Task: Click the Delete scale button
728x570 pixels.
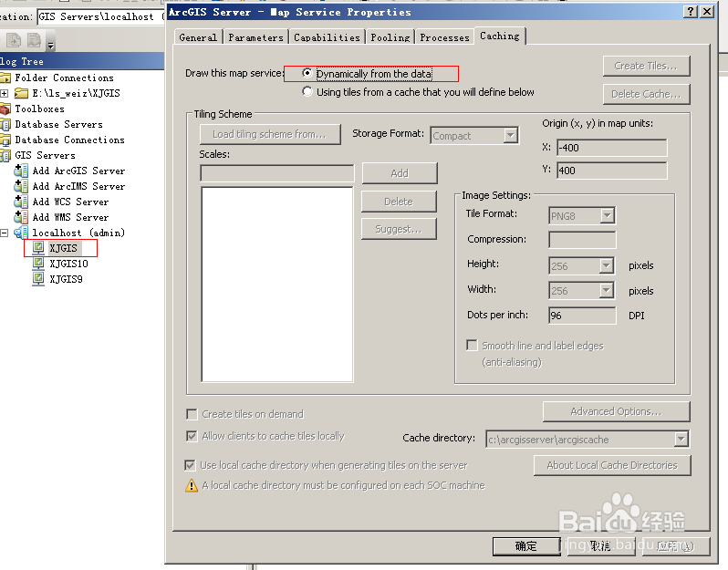Action: tap(399, 202)
